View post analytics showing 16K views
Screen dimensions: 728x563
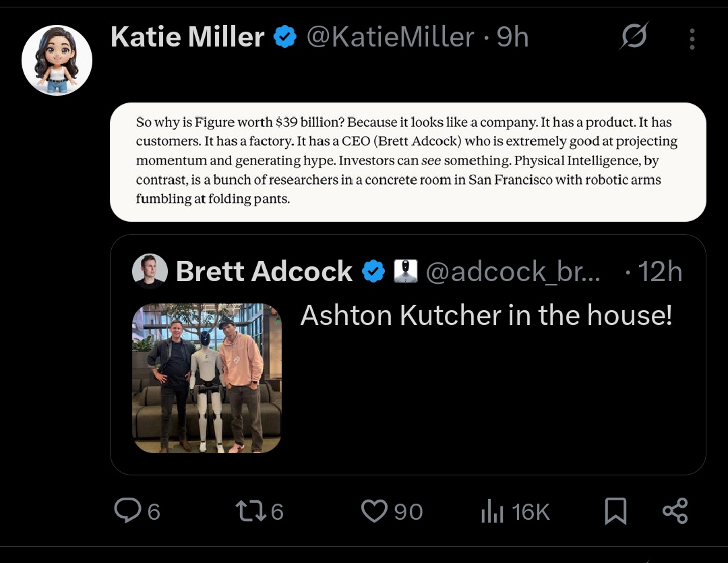coord(493,512)
